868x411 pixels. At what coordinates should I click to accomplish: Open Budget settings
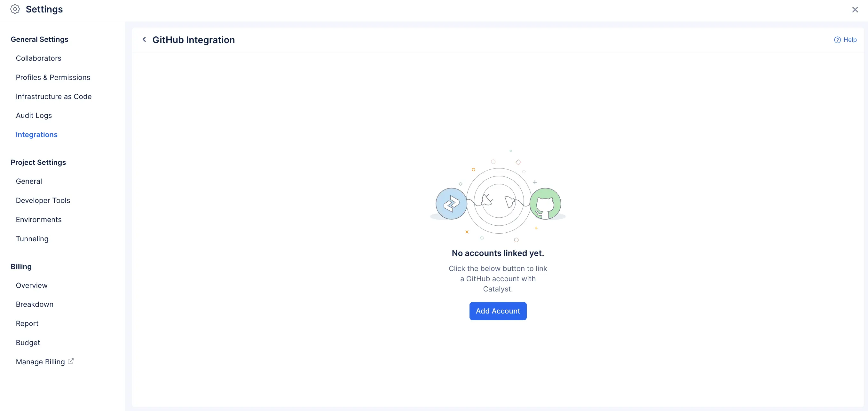[28, 343]
